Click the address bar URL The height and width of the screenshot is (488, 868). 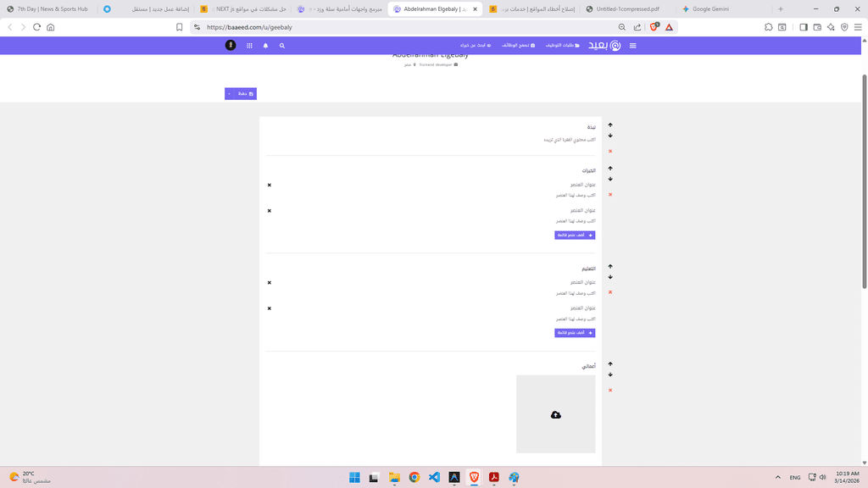(249, 27)
